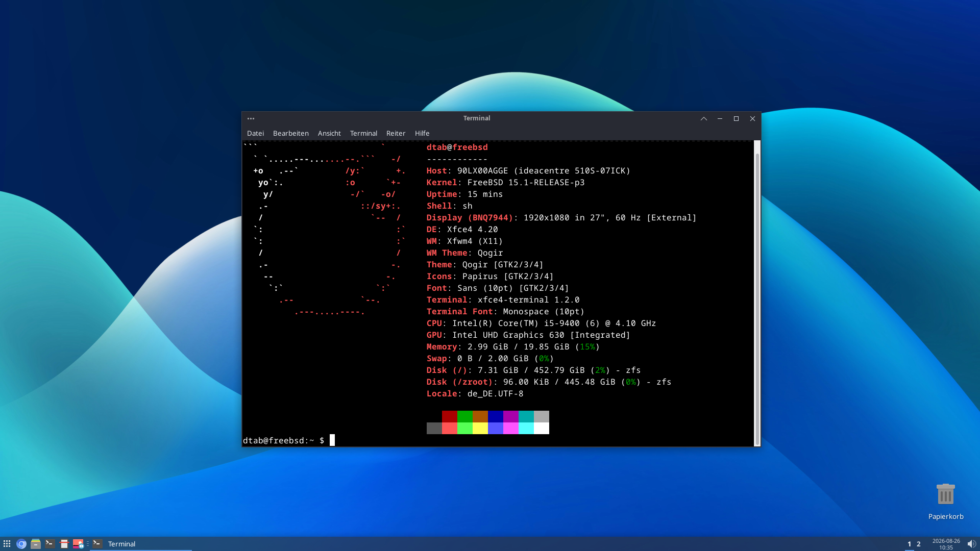Open the Bearbeiten menu
Screen dimensions: 980x551
tap(291, 133)
